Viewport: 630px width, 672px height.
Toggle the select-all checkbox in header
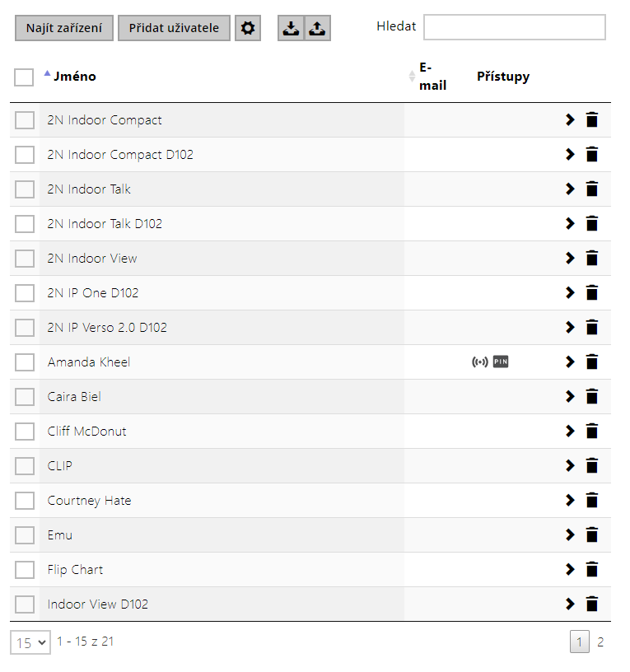coord(24,77)
